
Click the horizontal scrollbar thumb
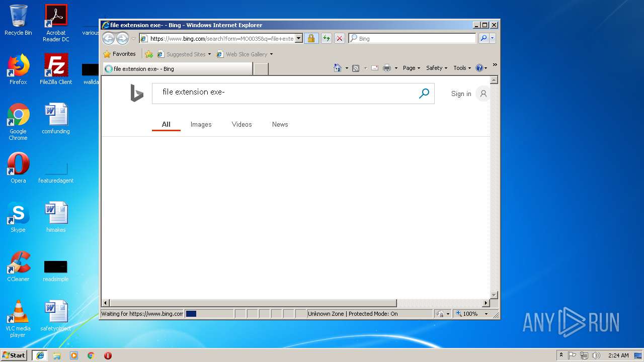(253, 303)
